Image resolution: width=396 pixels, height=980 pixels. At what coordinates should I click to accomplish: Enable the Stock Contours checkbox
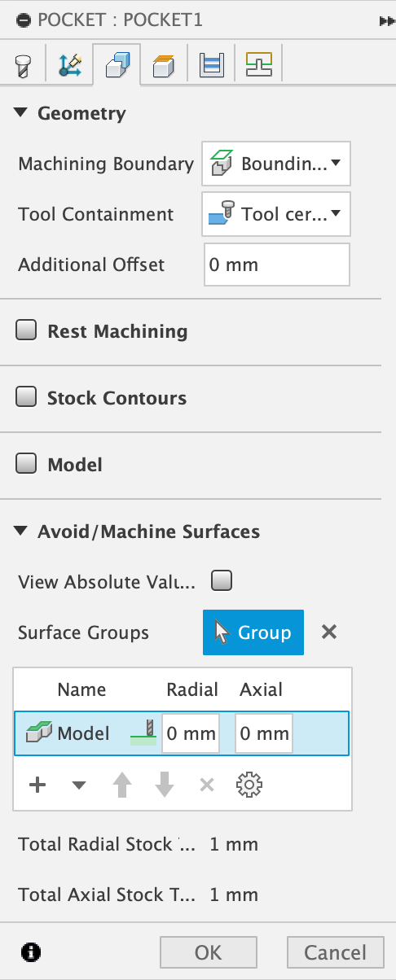point(27,397)
